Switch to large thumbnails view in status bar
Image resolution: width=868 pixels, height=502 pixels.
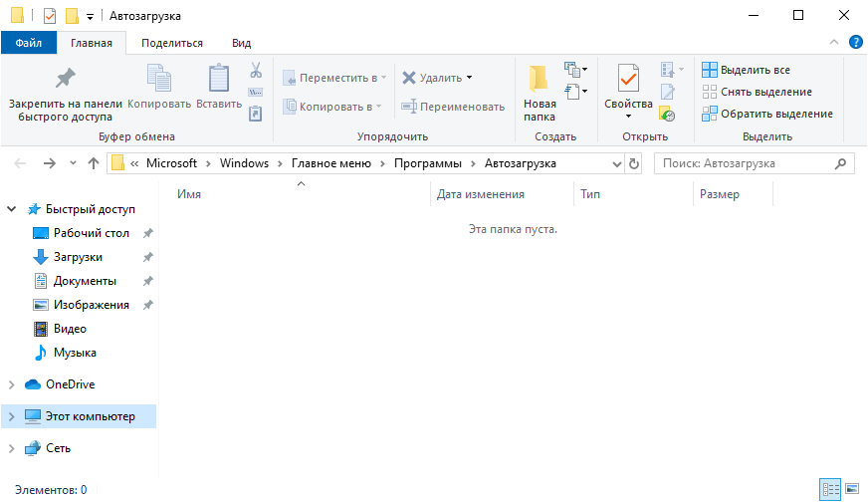pos(851,489)
